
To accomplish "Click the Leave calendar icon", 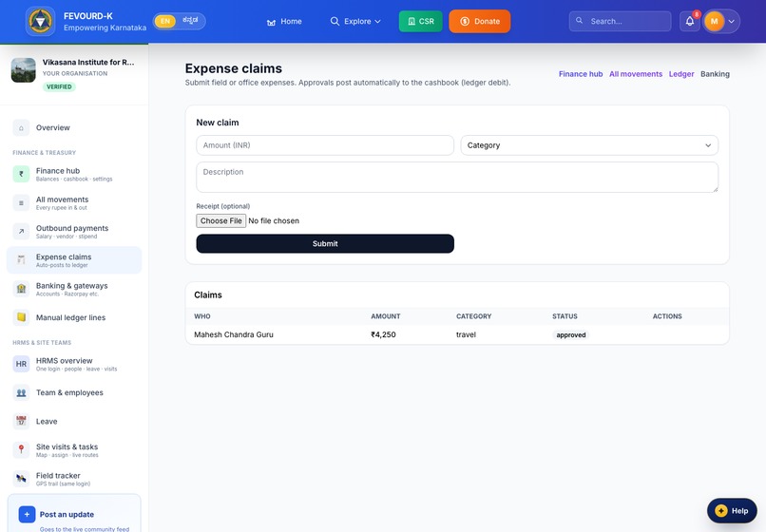I will 21,421.
